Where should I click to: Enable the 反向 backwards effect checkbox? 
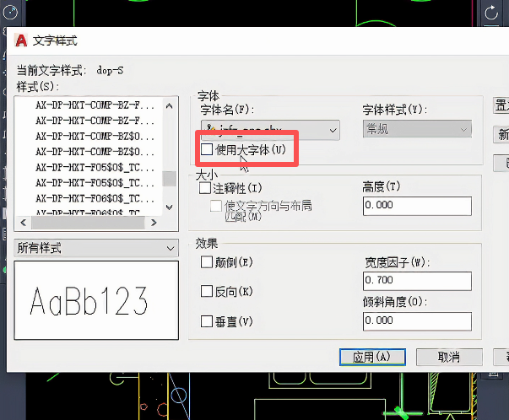click(207, 291)
